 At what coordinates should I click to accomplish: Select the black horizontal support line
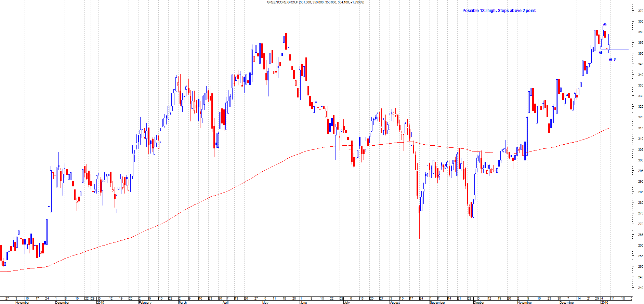[619, 50]
